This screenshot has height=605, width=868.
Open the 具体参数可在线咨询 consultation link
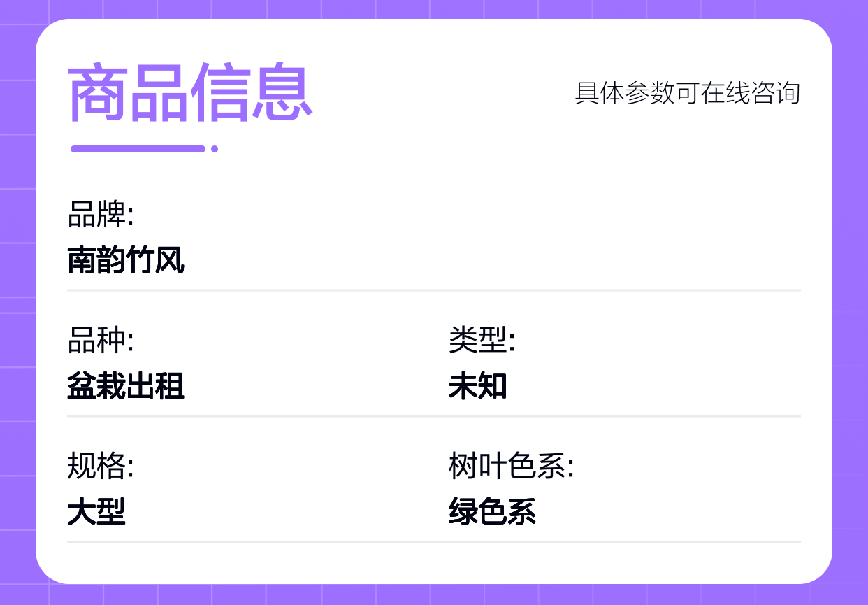click(x=687, y=93)
